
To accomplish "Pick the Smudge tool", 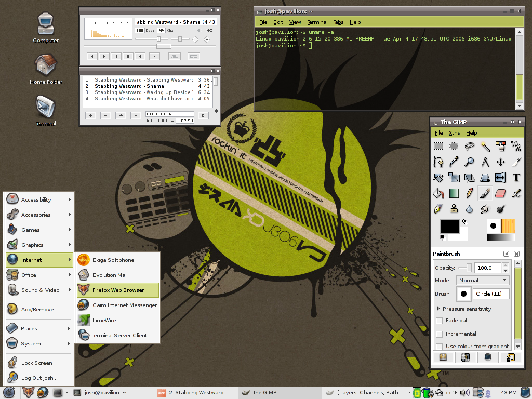I will (485, 209).
